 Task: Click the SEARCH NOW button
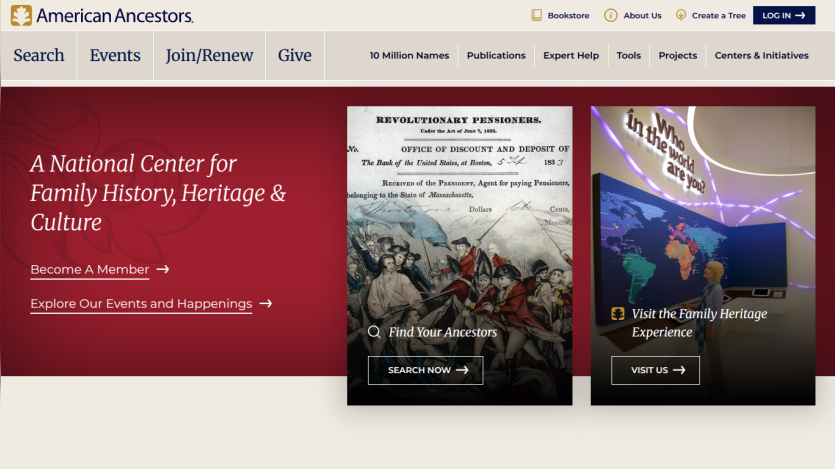pos(425,370)
